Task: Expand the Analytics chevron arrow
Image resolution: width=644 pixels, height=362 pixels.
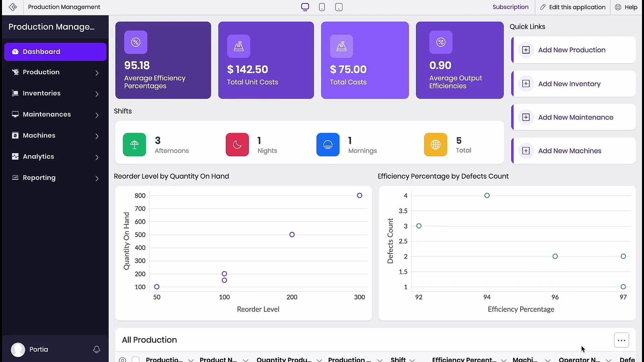Action: click(97, 157)
